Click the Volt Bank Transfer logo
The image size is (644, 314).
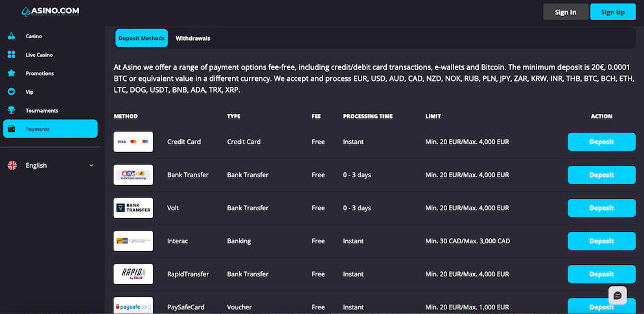(133, 208)
